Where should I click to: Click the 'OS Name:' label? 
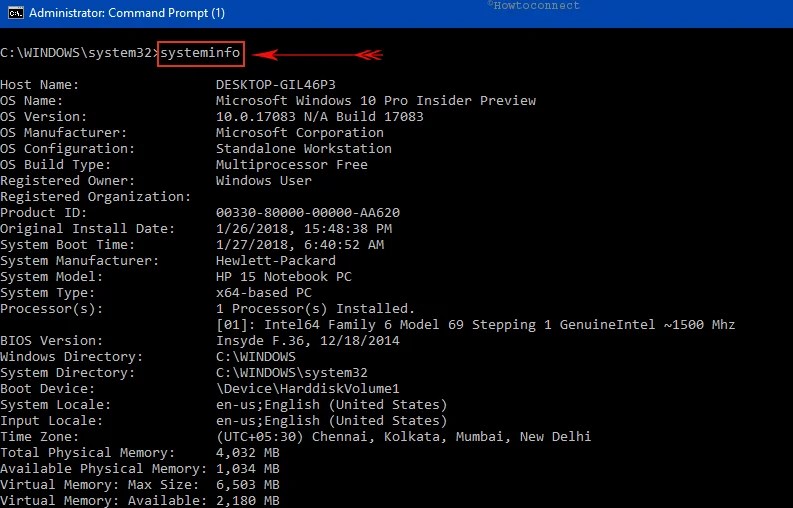(x=31, y=101)
